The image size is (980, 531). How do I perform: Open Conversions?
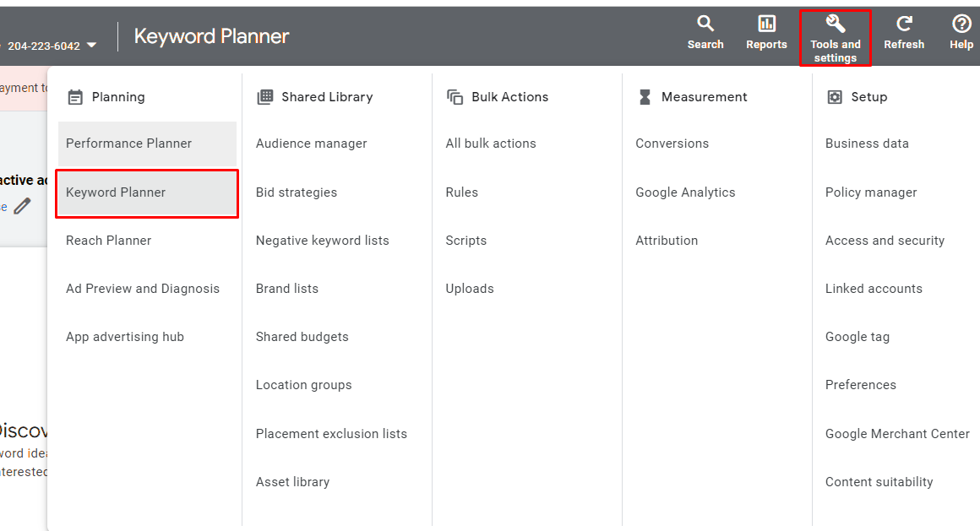click(672, 144)
